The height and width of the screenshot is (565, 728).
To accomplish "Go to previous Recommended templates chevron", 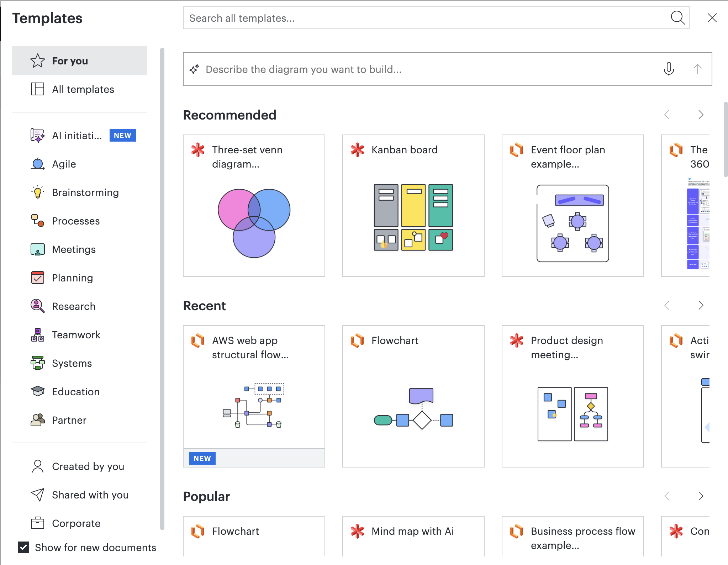I will point(667,115).
